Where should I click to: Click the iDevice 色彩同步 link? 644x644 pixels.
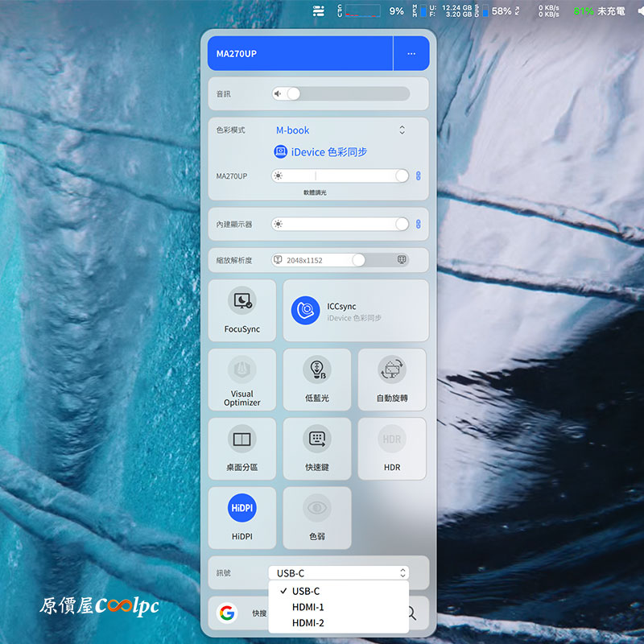click(322, 151)
